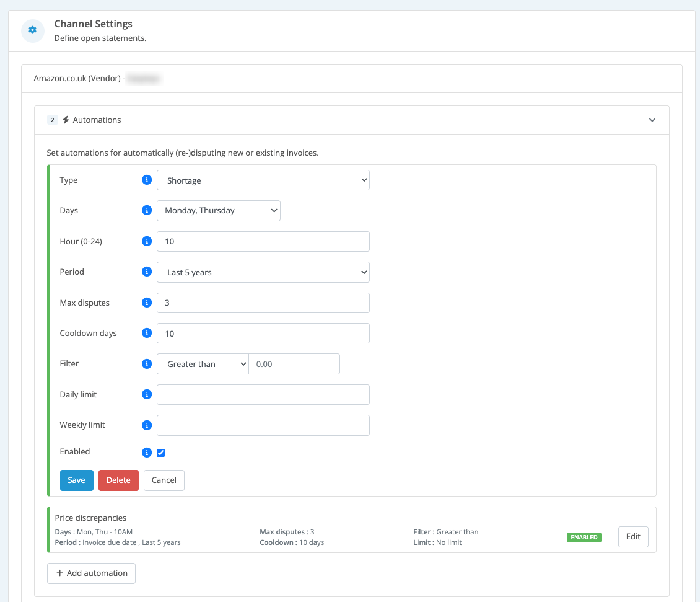
Task: Click the automations count badge showing 2
Action: point(52,120)
